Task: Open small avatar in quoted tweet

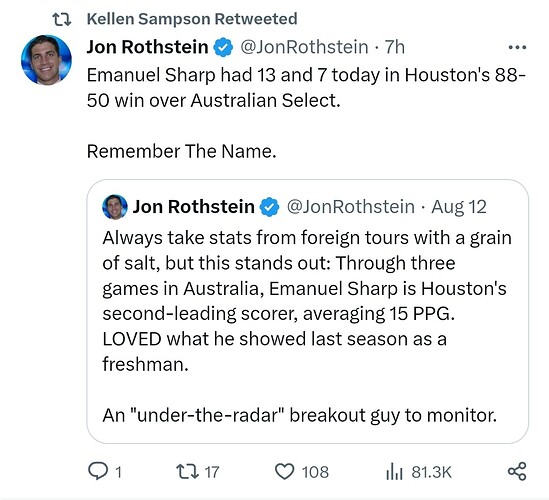Action: [115, 207]
